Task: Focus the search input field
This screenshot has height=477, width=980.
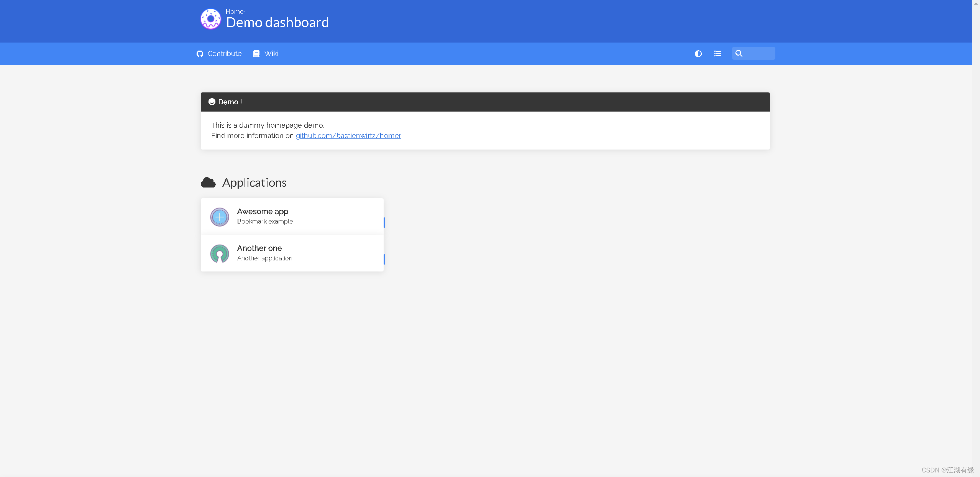Action: pos(759,54)
